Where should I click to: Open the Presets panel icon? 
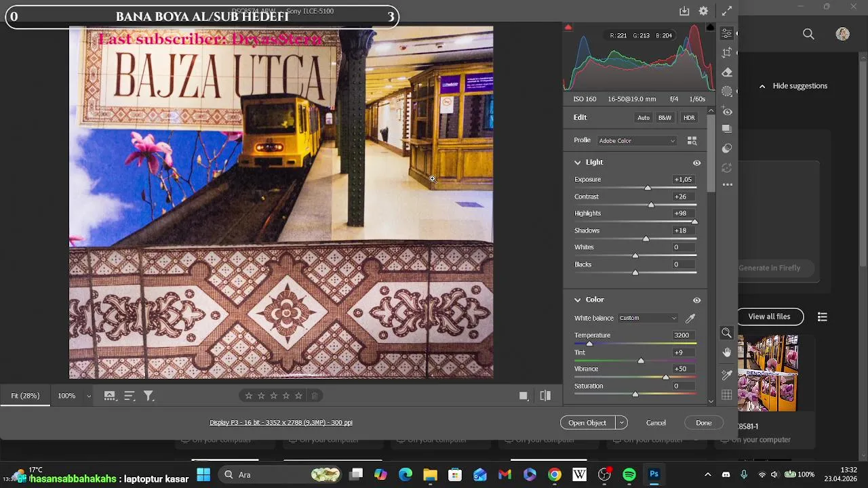click(x=727, y=148)
